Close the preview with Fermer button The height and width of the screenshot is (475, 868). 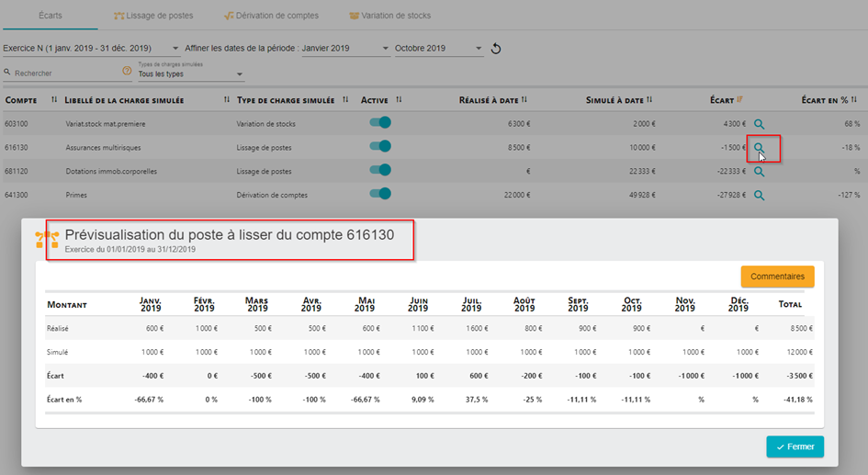click(795, 447)
